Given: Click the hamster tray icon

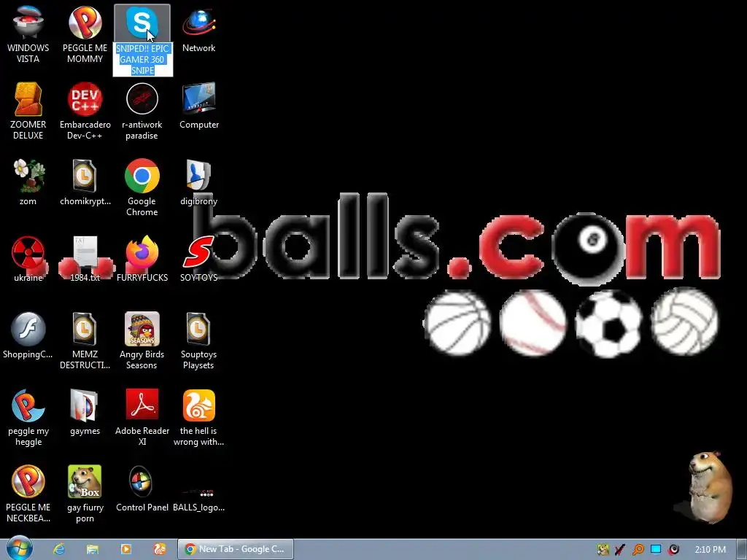Looking at the screenshot, I should click(x=603, y=550).
